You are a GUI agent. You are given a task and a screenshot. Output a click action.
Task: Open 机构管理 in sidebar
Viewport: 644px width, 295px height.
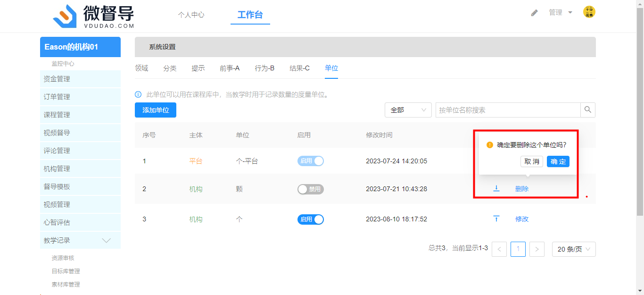pyautogui.click(x=80, y=169)
